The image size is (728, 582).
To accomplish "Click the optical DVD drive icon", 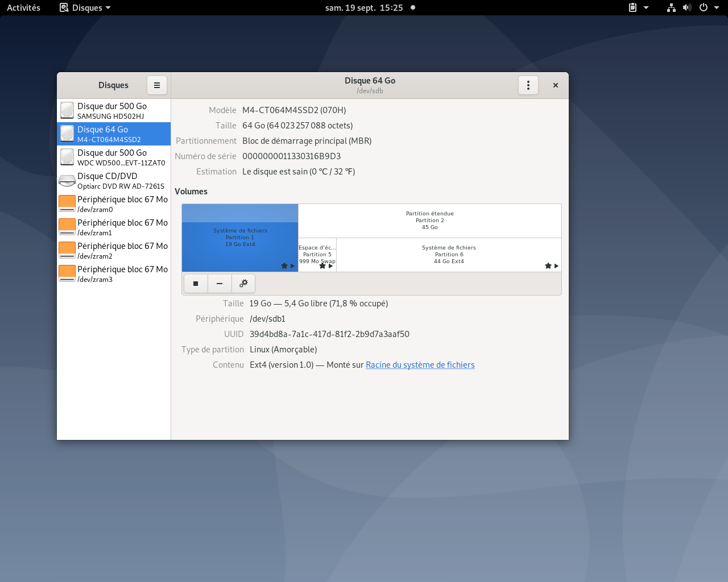I will tap(67, 181).
